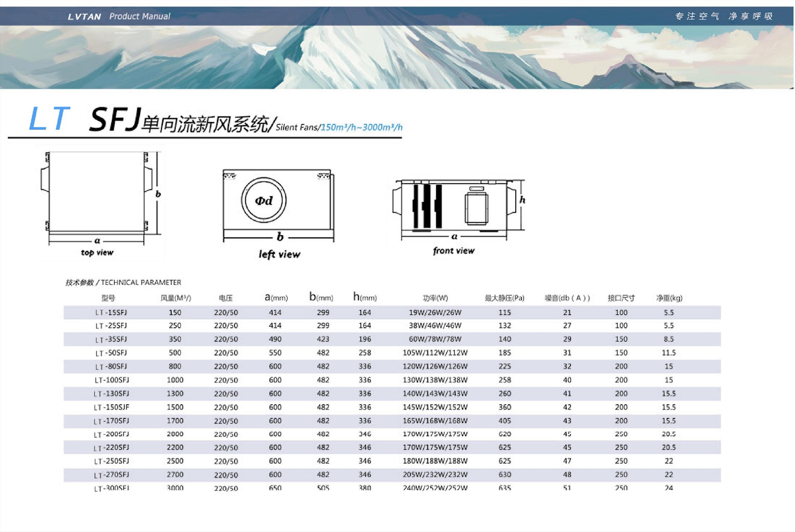This screenshot has height=532, width=796.
Task: Click the net weight value "11.5"
Action: pos(669,353)
